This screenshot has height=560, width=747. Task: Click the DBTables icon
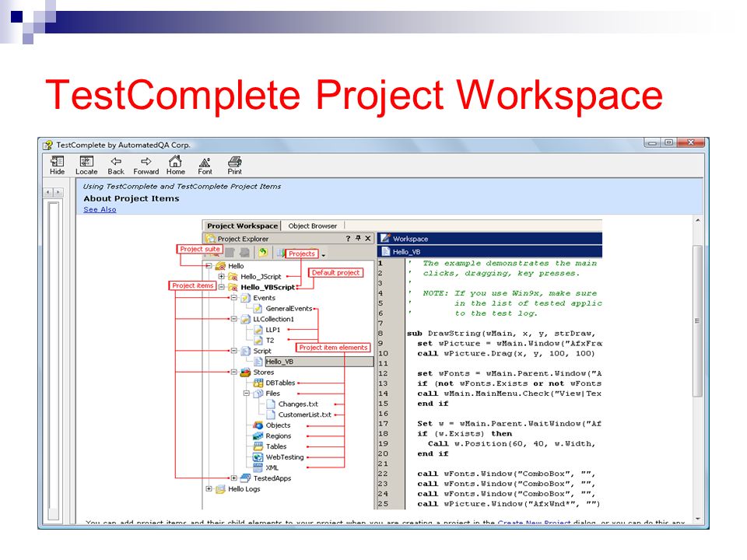click(x=258, y=383)
